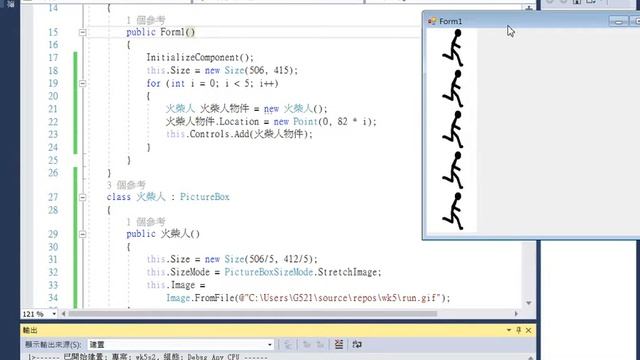Screen dimensions: 640x360
Task: Click on PictureBox base class in line 27
Action: point(205,197)
